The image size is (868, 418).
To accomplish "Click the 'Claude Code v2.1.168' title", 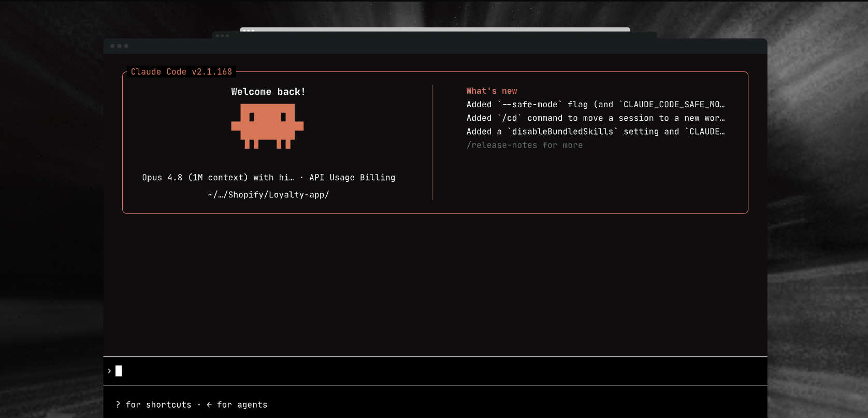I will pos(181,71).
